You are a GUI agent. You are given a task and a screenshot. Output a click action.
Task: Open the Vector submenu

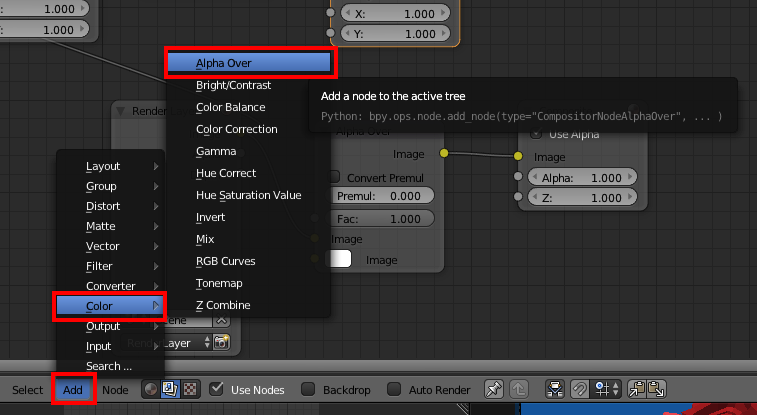(x=111, y=246)
